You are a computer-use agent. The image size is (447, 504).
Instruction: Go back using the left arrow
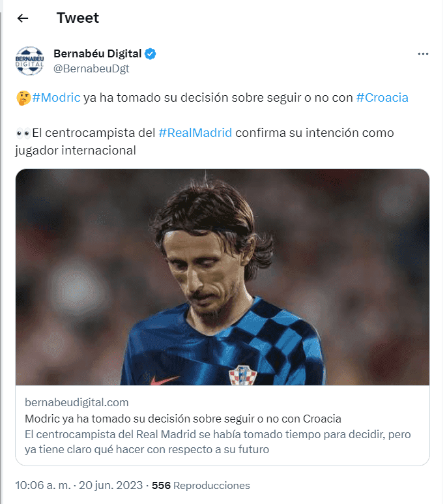[23, 18]
